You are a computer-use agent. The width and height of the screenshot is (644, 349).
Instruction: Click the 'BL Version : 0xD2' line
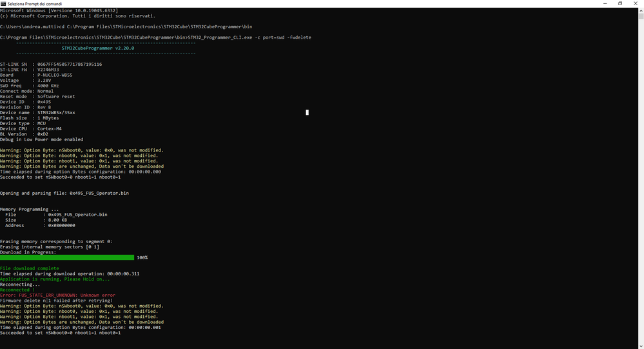coord(24,134)
